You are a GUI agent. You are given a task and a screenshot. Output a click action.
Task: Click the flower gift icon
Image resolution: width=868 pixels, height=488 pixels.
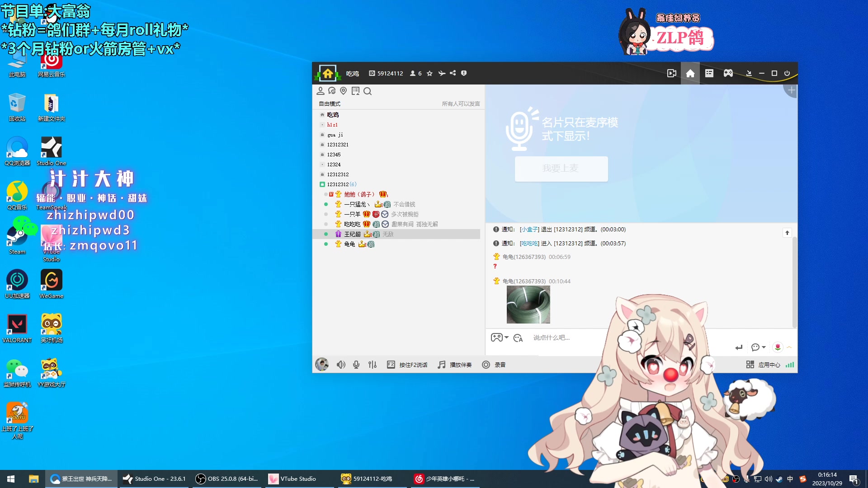778,347
